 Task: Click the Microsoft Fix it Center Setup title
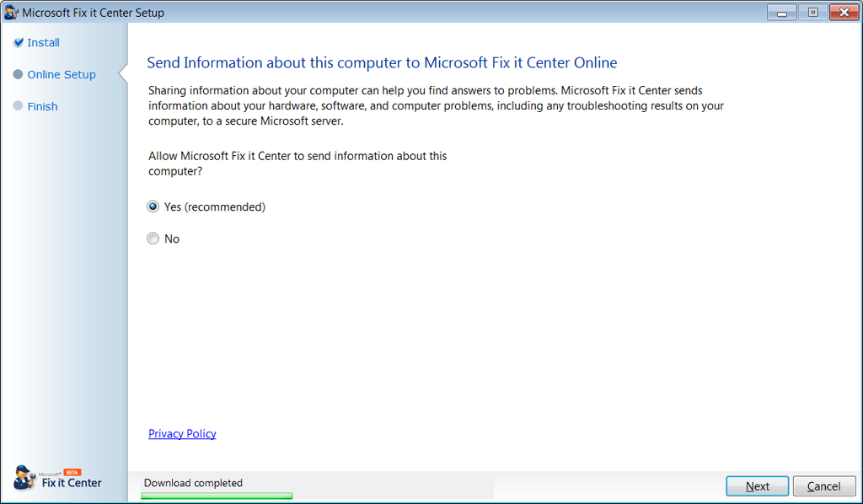pos(93,13)
